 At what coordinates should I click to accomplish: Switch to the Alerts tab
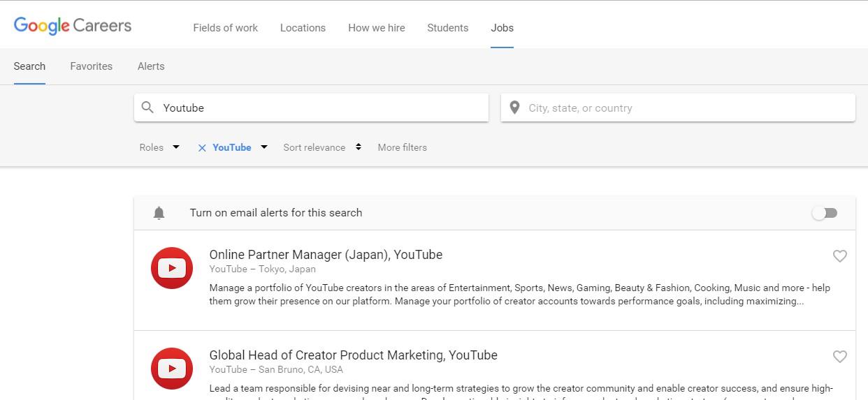click(151, 66)
